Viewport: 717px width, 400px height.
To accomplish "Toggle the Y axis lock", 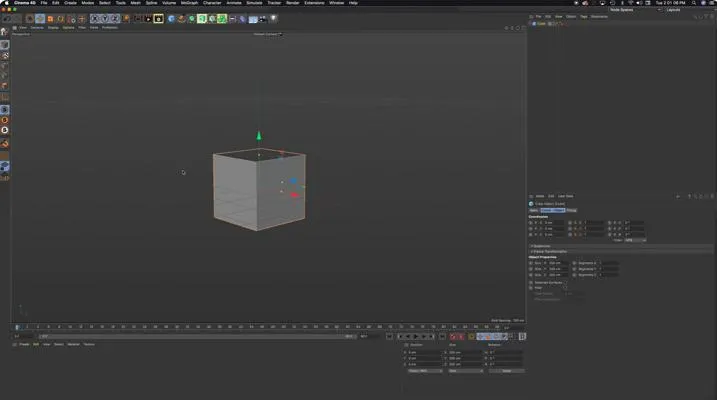I will (105, 19).
